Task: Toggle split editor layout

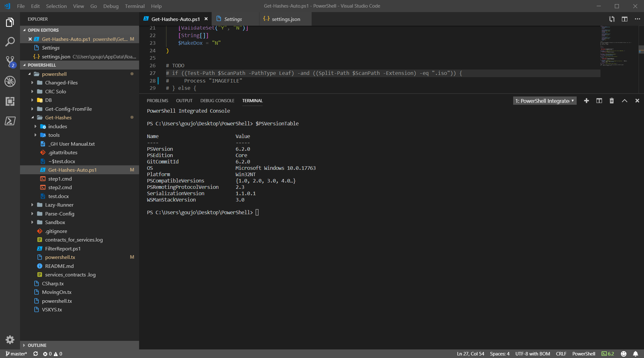Action: [624, 19]
